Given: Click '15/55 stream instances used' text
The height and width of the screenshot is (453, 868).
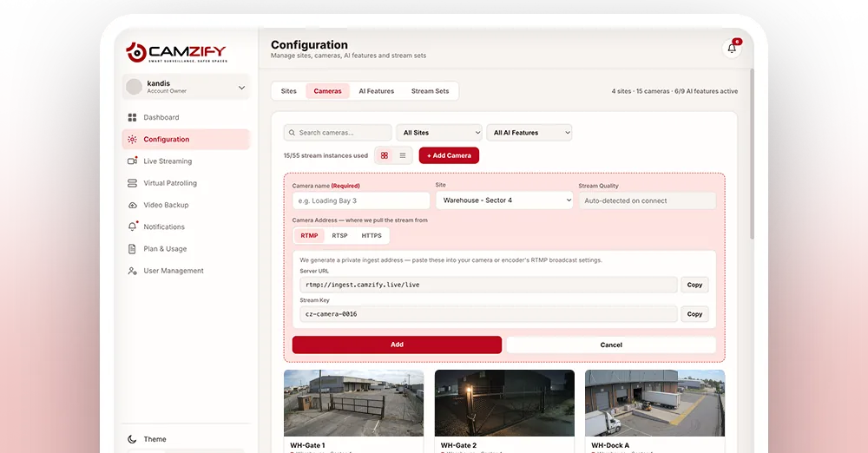Looking at the screenshot, I should click(325, 155).
